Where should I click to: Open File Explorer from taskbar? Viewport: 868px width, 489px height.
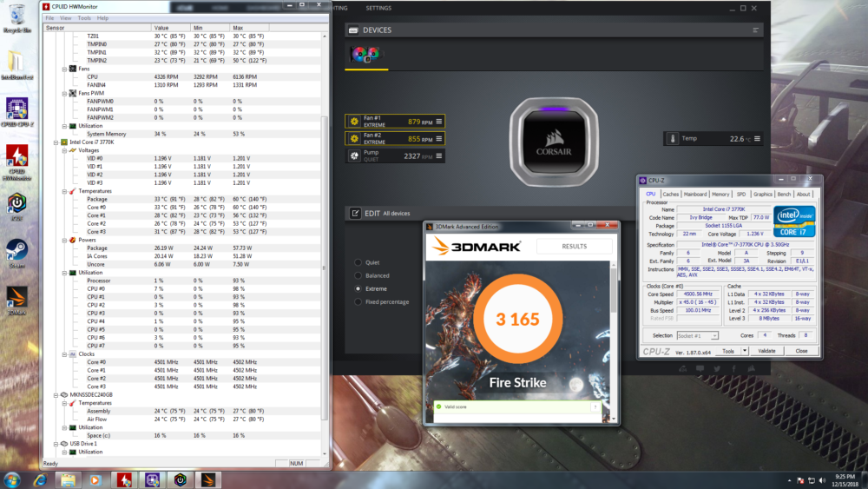coord(68,479)
